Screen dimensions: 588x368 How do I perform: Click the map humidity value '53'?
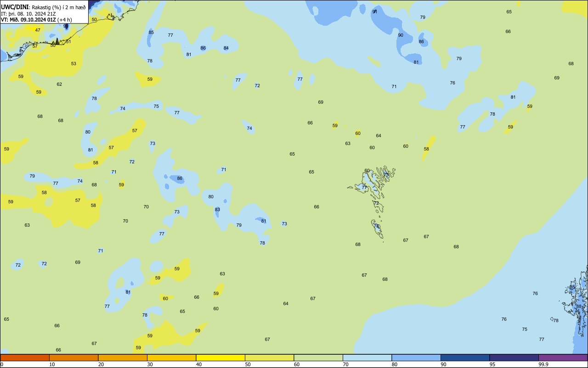click(73, 64)
